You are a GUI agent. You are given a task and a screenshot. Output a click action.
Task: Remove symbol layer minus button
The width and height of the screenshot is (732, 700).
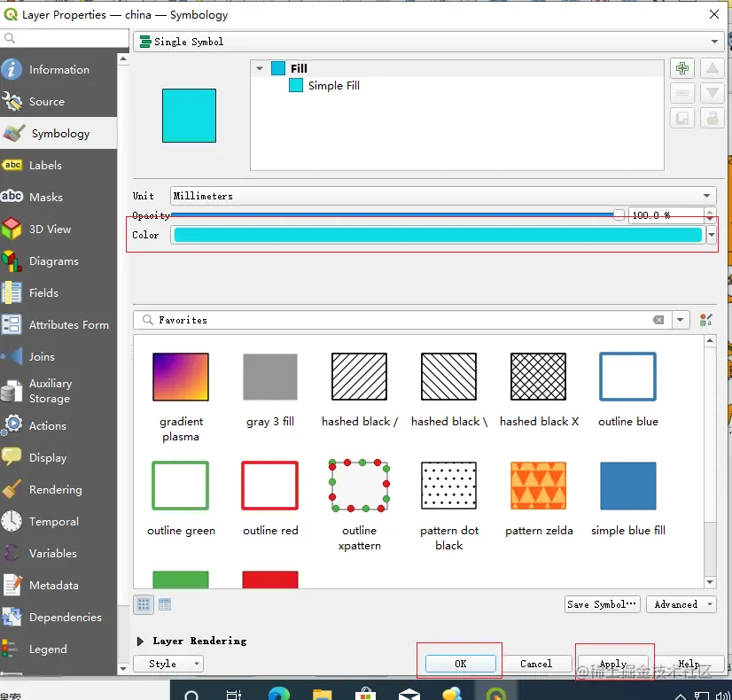682,93
